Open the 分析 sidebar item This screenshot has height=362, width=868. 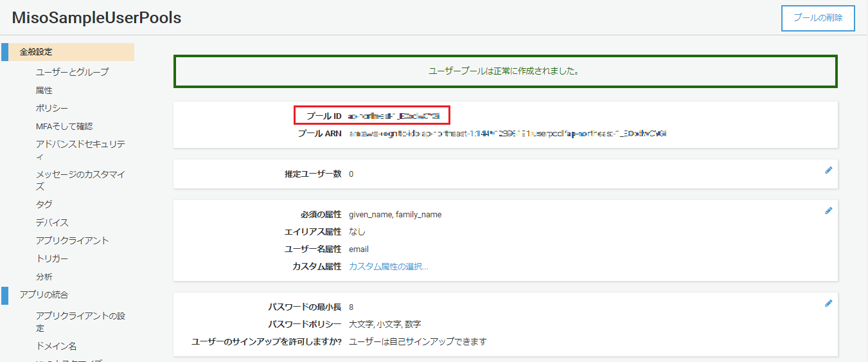click(44, 276)
